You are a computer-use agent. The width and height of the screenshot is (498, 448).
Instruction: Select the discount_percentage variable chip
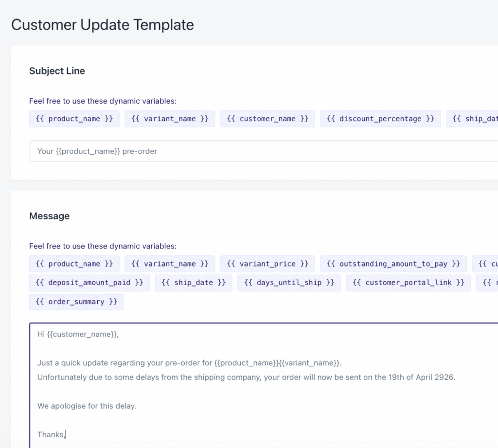point(380,119)
